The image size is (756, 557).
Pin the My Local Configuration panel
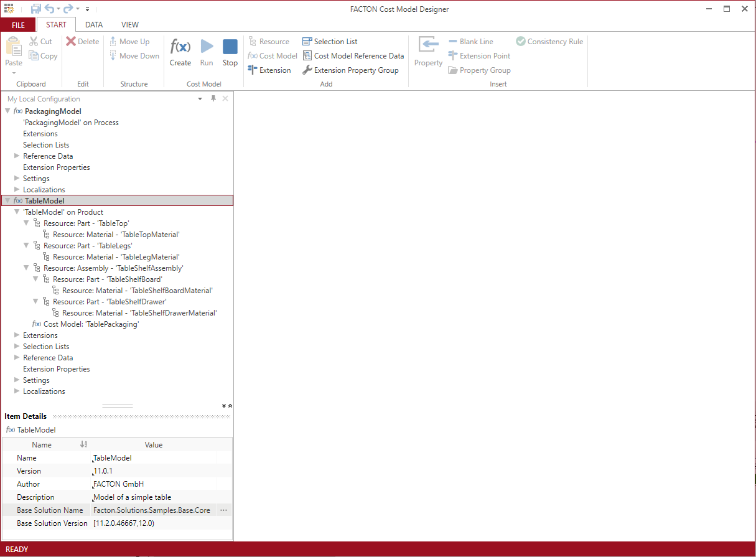coord(213,99)
